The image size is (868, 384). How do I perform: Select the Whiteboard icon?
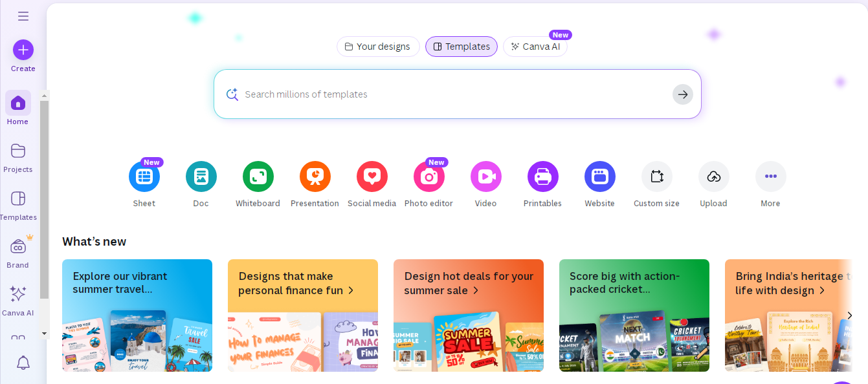258,176
